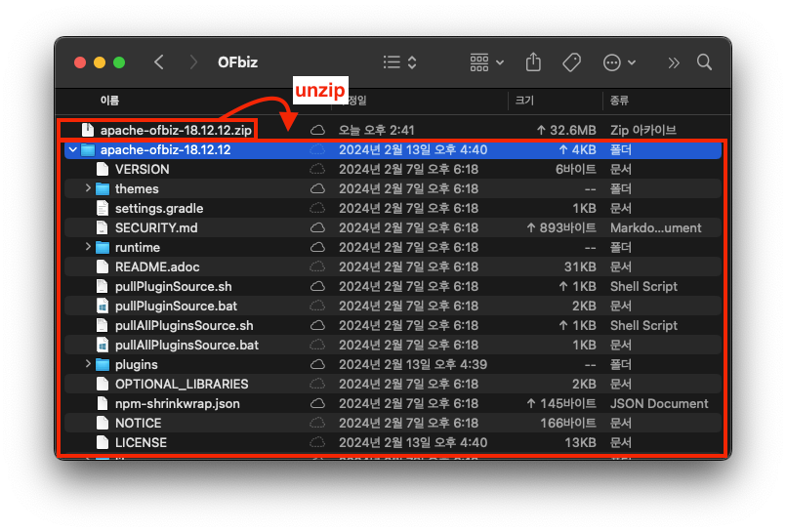Click the iCloud status icon for themes
This screenshot has width=786, height=532.
[317, 188]
